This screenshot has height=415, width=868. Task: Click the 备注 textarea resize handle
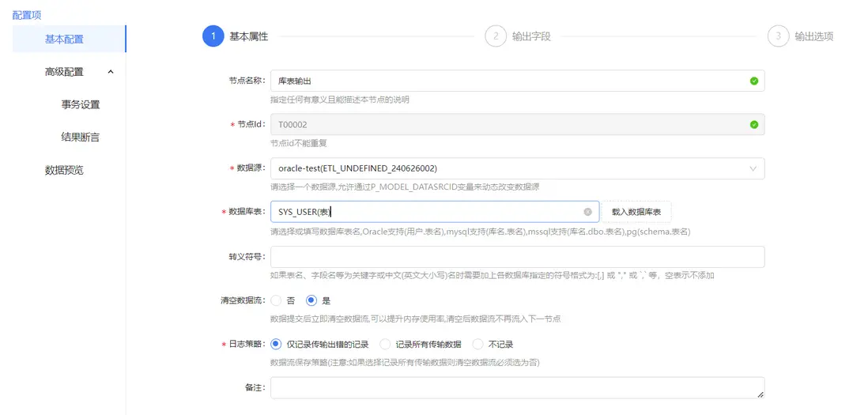pyautogui.click(x=760, y=394)
